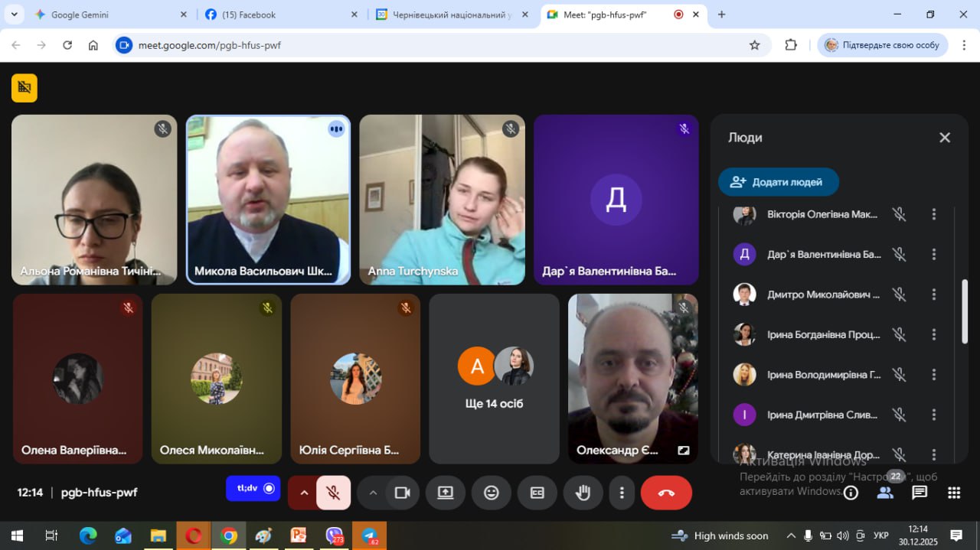The height and width of the screenshot is (550, 980).
Task: Expand audio settings arrow beside microphone
Action: tap(304, 493)
